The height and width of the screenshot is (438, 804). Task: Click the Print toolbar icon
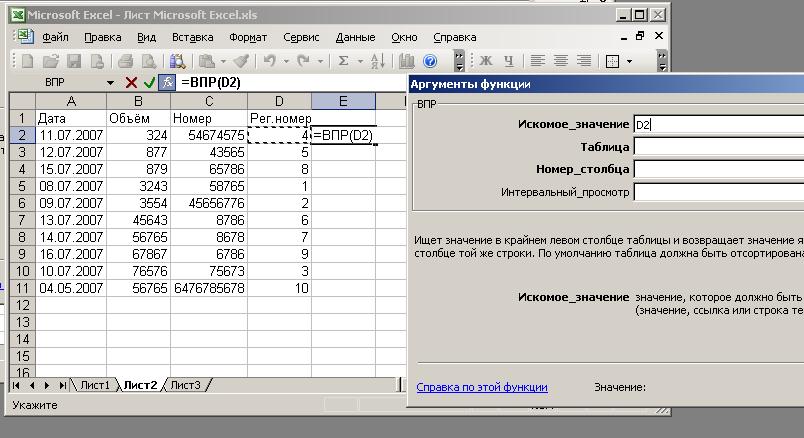[126, 61]
